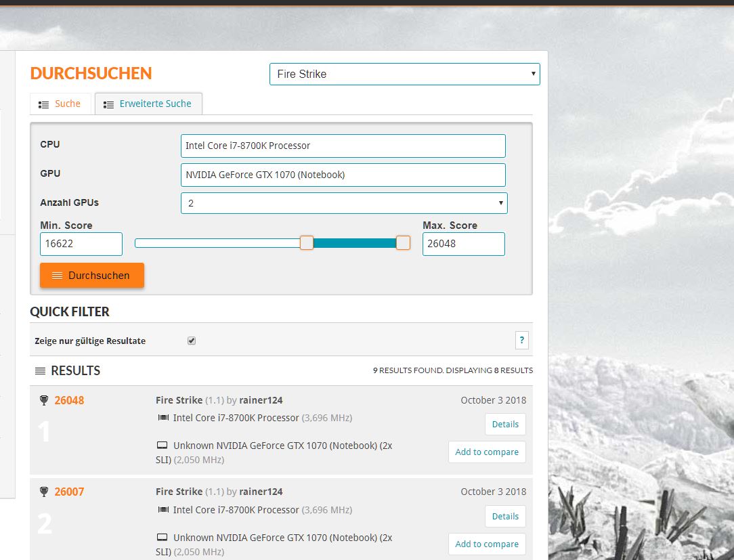The width and height of the screenshot is (734, 560).
Task: Open the Anzahl GPUs dropdown
Action: pos(343,203)
